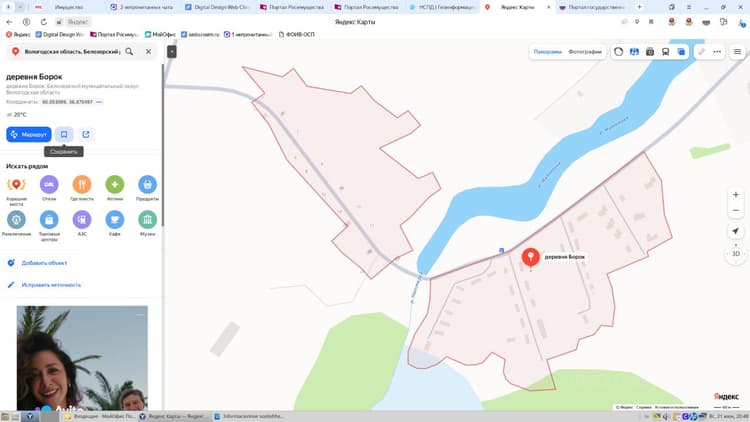Show public transport layer with train icon
The width and height of the screenshot is (750, 422).
665,52
